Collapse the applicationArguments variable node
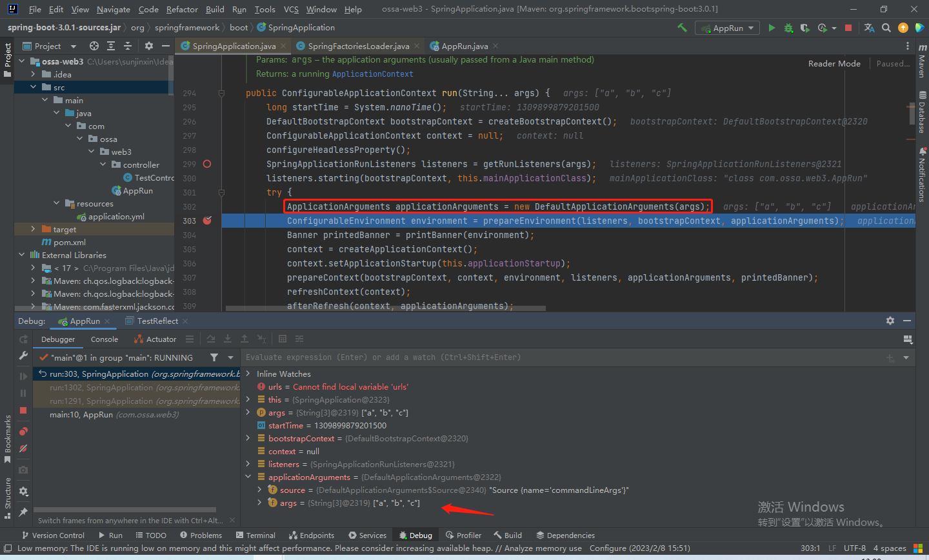Viewport: 929px width, 560px height. click(248, 477)
